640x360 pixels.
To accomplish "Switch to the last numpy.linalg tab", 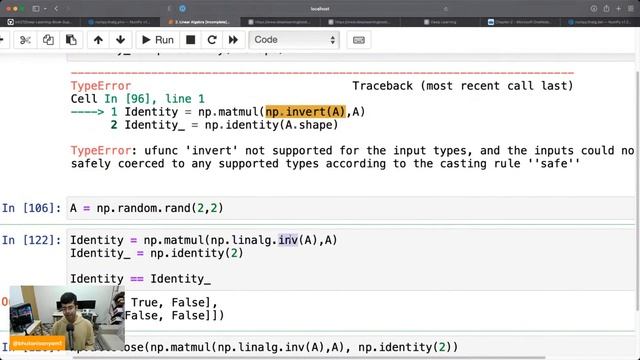I will pyautogui.click(x=600, y=22).
